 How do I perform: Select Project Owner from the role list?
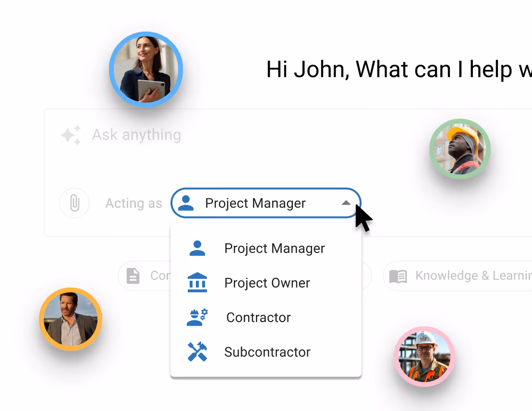267,283
